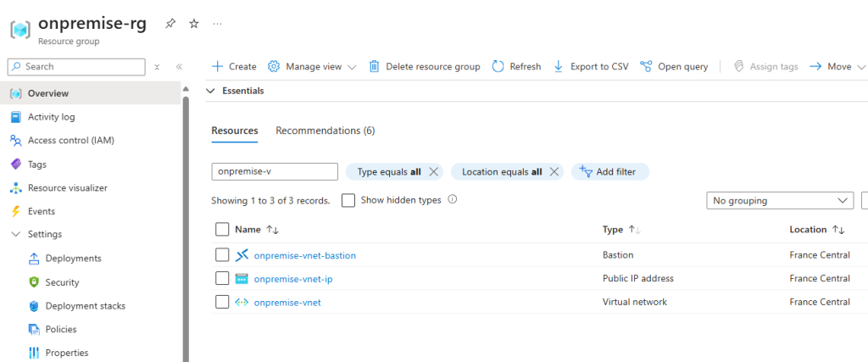This screenshot has height=362, width=868.
Task: Click the Properties bars icon
Action: tap(34, 354)
